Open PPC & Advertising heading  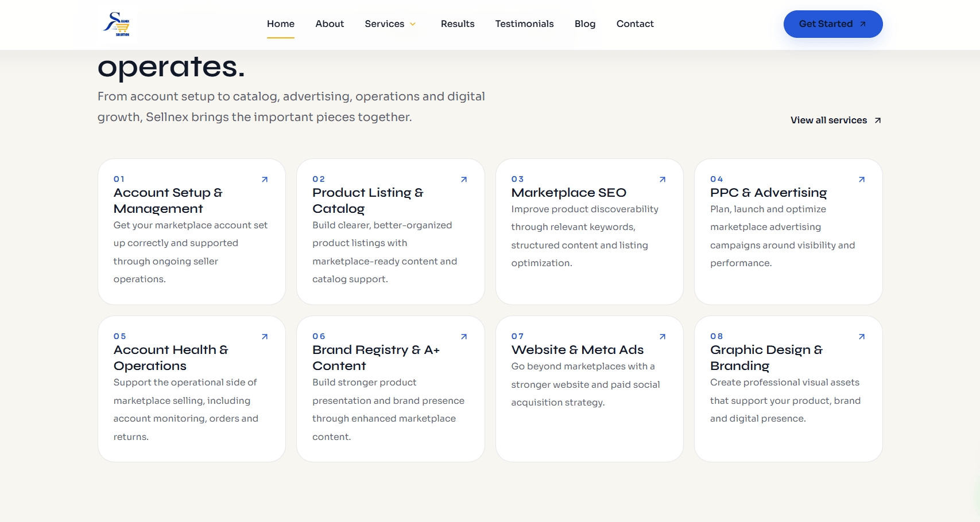click(769, 193)
